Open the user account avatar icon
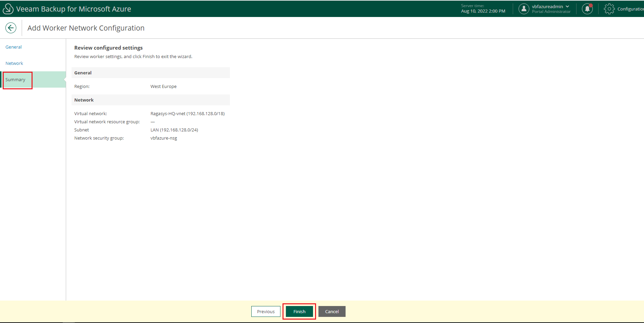644x323 pixels. point(524,9)
